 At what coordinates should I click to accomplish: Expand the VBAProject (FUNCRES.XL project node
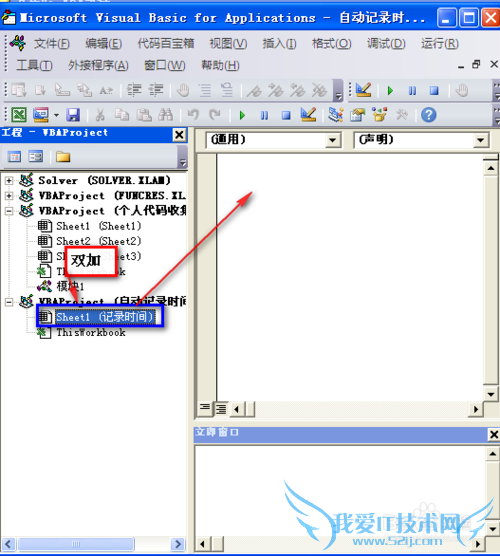(x=9, y=196)
